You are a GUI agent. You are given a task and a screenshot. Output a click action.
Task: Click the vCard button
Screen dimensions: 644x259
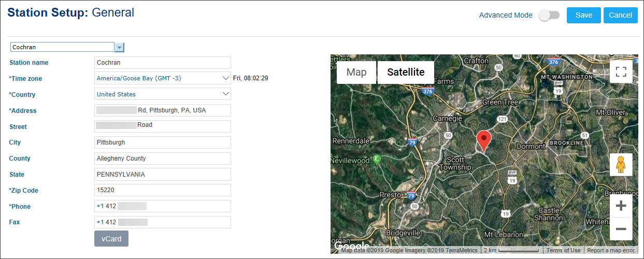click(111, 239)
